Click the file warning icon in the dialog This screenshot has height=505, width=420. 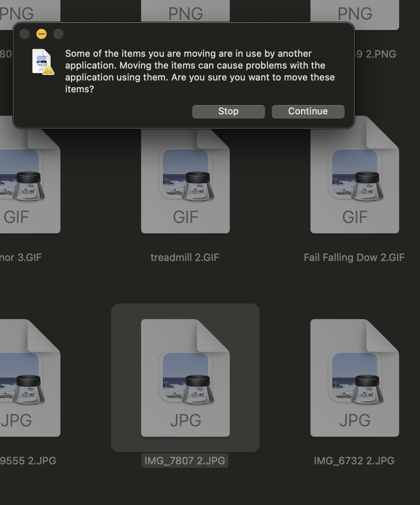tap(43, 61)
